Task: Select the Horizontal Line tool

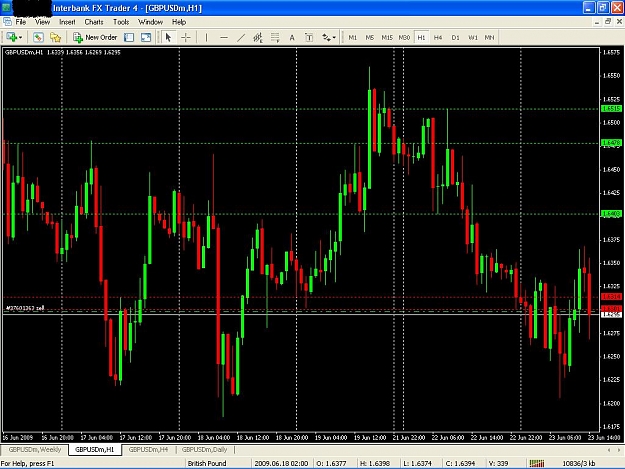Action: pos(224,37)
